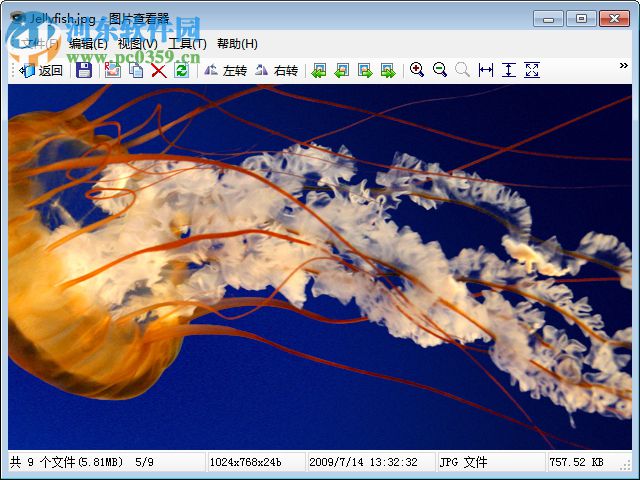Minimize the 图片查看器 window
The width and height of the screenshot is (640, 480).
coord(548,19)
